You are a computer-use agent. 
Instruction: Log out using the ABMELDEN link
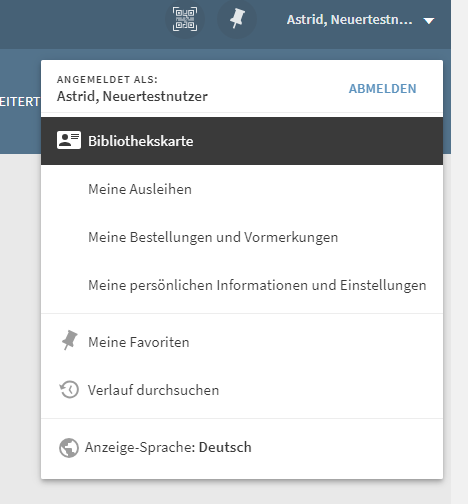pos(382,89)
